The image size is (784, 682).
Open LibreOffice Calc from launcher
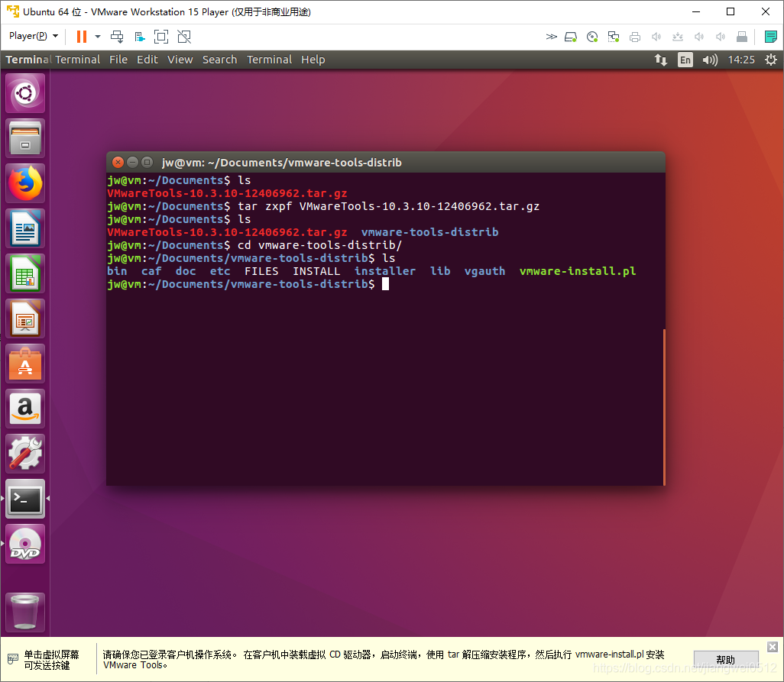click(x=25, y=273)
